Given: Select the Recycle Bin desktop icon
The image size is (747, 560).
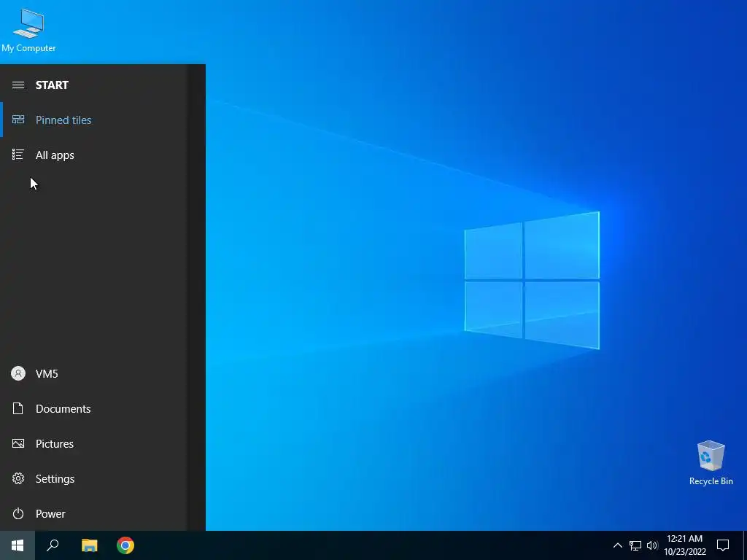Looking at the screenshot, I should point(711,463).
